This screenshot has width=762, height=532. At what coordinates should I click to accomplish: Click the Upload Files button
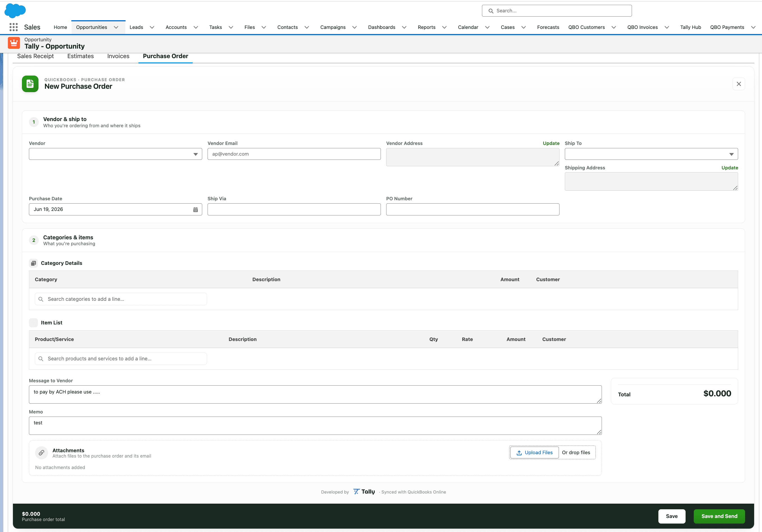(x=534, y=453)
